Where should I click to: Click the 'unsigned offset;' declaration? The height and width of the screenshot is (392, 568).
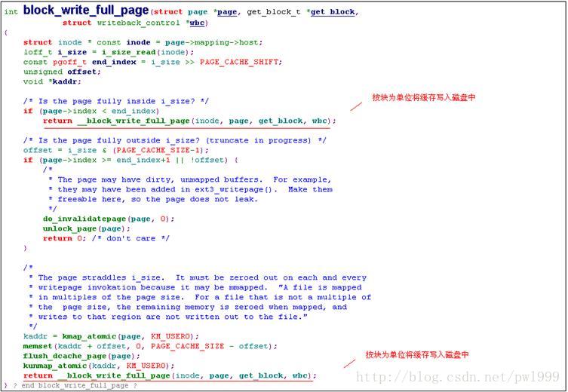(62, 72)
